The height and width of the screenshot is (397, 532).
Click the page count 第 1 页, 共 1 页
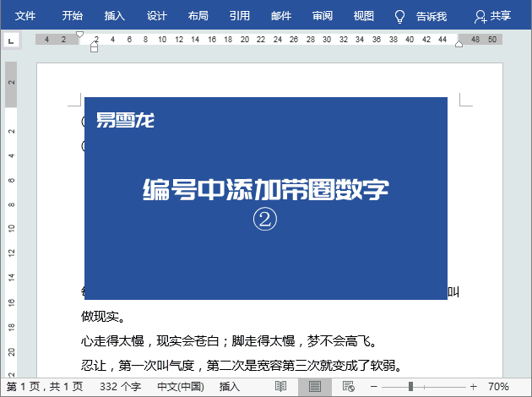(x=45, y=387)
